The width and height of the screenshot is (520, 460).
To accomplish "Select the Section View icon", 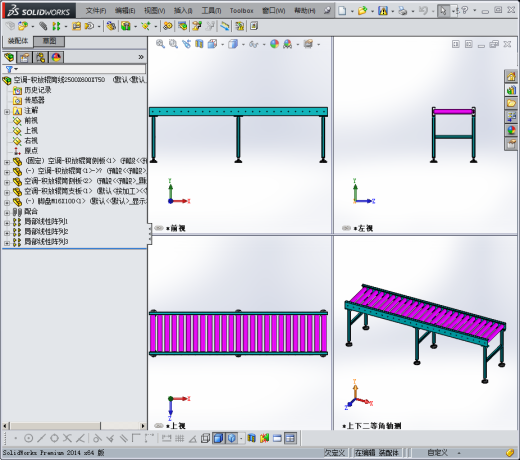I will click(199, 44).
